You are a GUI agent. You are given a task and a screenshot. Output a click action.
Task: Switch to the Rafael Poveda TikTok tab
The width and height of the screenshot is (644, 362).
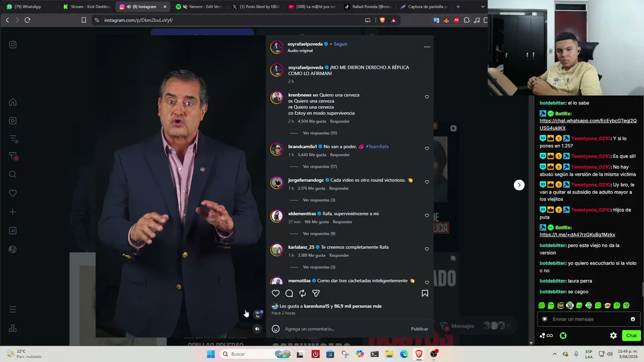tap(367, 7)
